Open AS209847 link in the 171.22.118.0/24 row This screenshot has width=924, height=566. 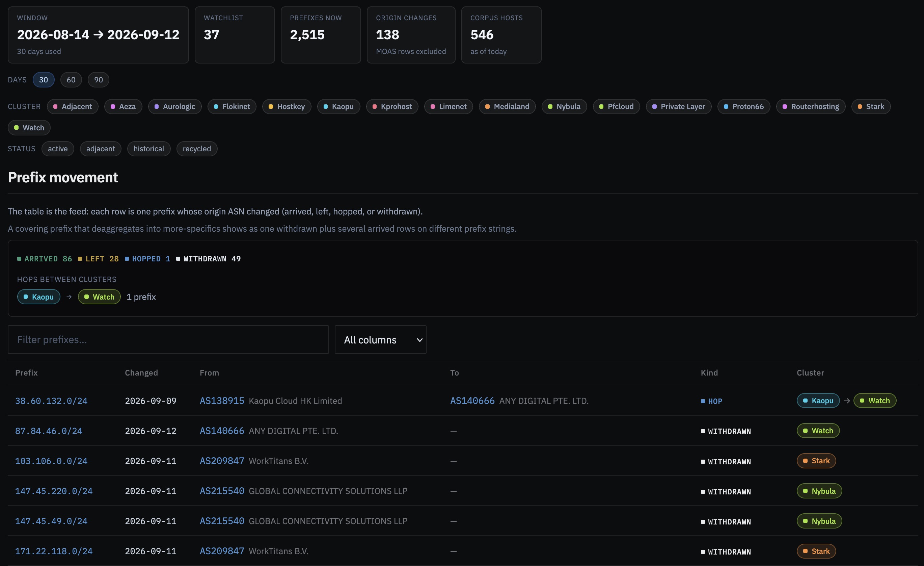(x=222, y=551)
